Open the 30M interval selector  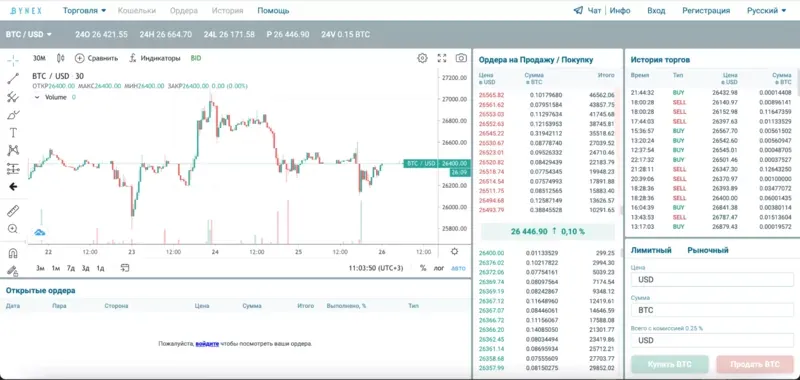(39, 58)
